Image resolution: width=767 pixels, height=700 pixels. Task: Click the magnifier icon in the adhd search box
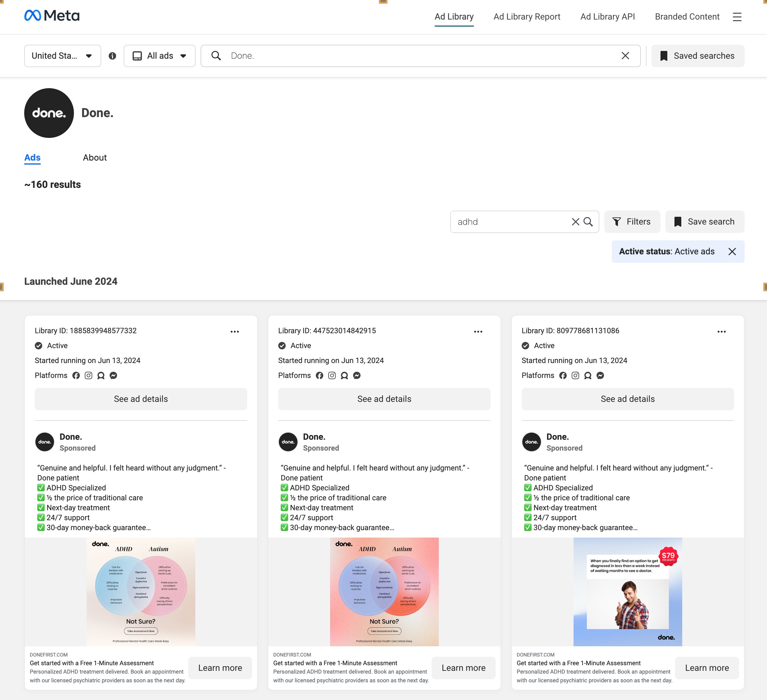588,222
